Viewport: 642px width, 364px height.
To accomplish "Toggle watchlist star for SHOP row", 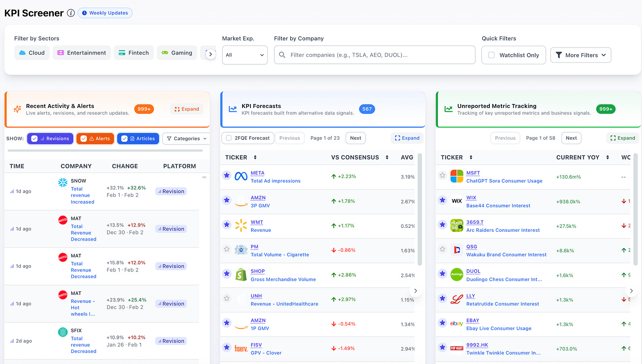I will point(227,274).
